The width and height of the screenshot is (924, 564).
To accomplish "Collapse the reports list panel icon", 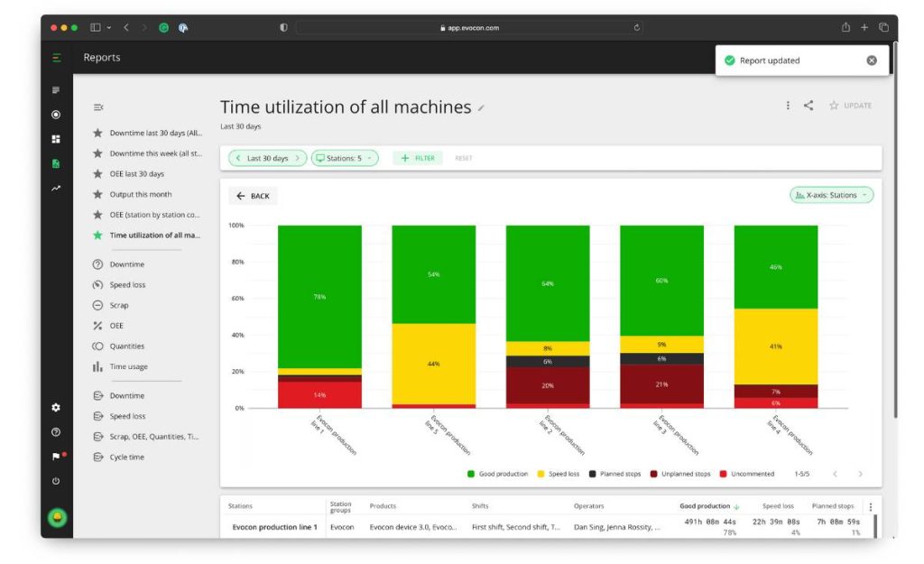I will 98,107.
